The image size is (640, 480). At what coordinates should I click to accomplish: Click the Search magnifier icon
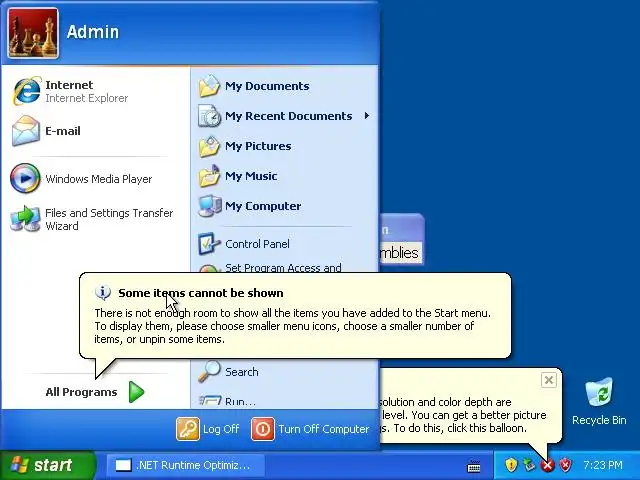coord(209,371)
